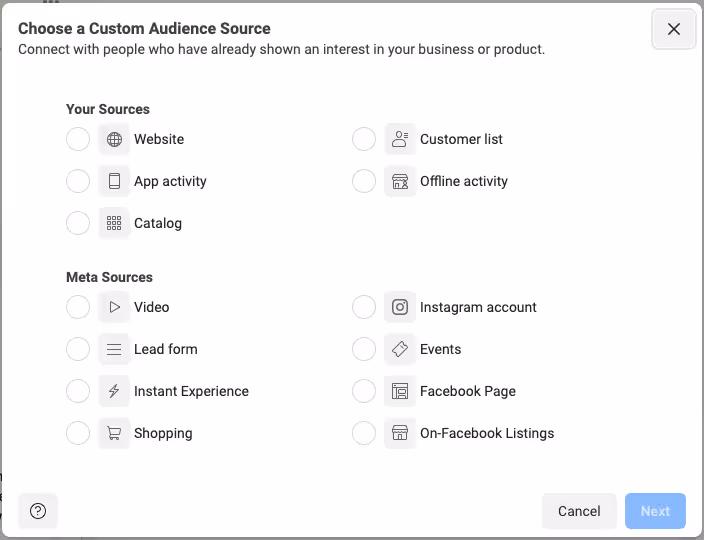Click the Instant Experience lightning icon
Image resolution: width=704 pixels, height=540 pixels.
(114, 391)
